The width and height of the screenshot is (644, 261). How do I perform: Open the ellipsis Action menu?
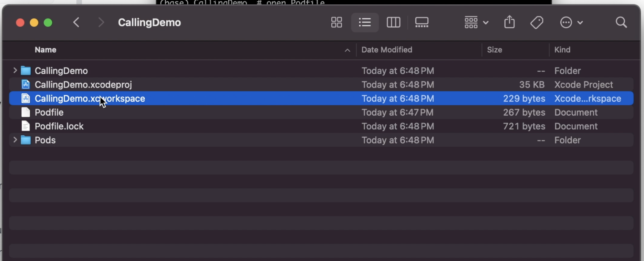(571, 23)
